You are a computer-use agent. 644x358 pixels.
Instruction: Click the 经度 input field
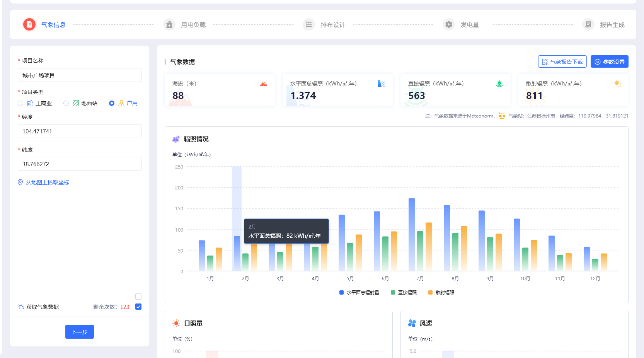tap(80, 131)
